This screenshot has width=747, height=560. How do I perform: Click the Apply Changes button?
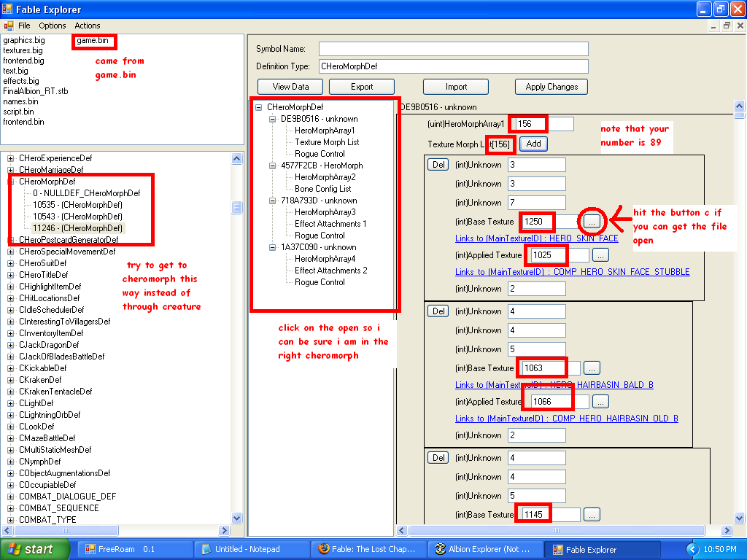click(x=551, y=87)
